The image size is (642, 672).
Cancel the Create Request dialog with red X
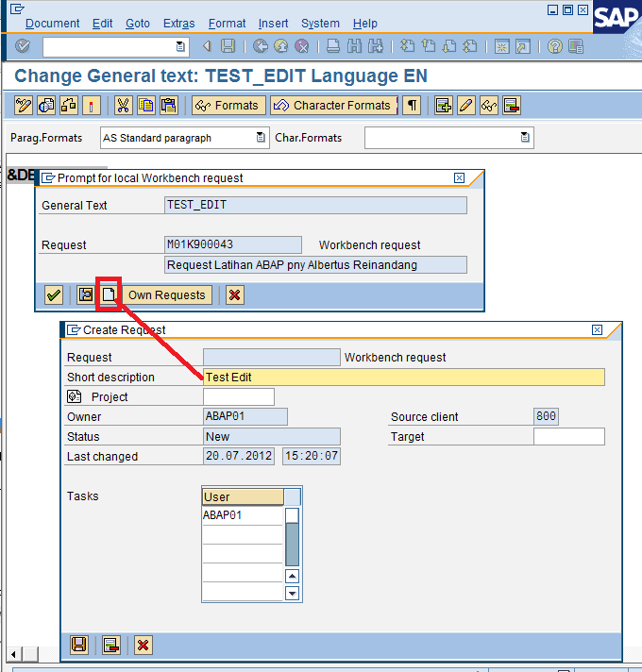point(144,645)
